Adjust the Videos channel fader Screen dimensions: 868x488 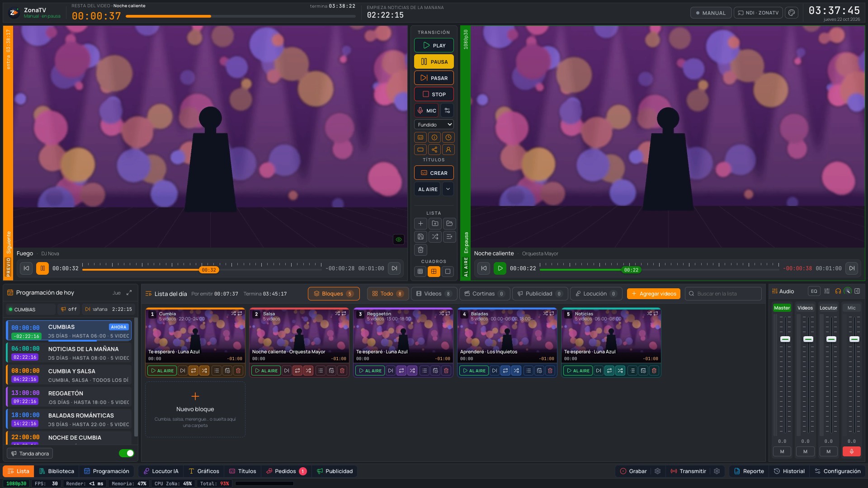pos(808,339)
